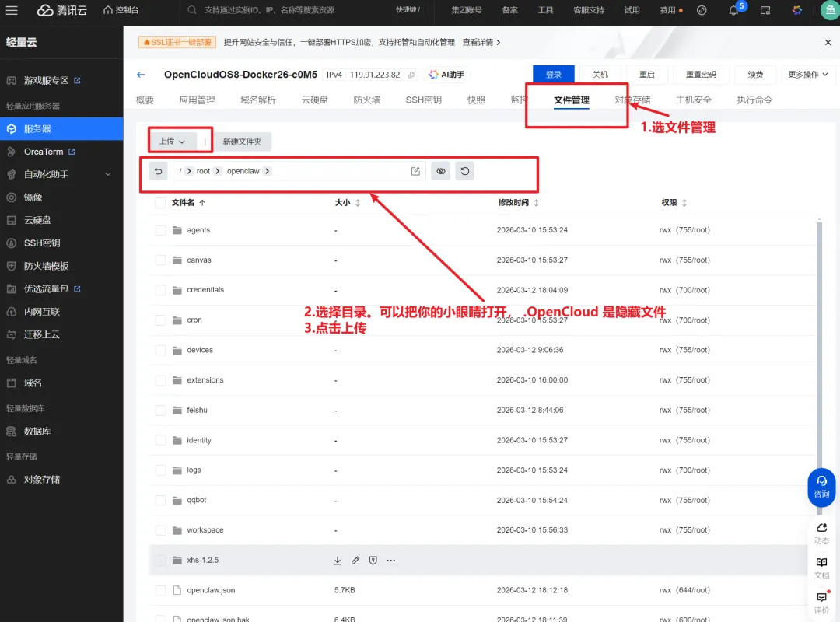840x622 pixels.
Task: Check the box for openclaw.json
Action: (x=160, y=590)
